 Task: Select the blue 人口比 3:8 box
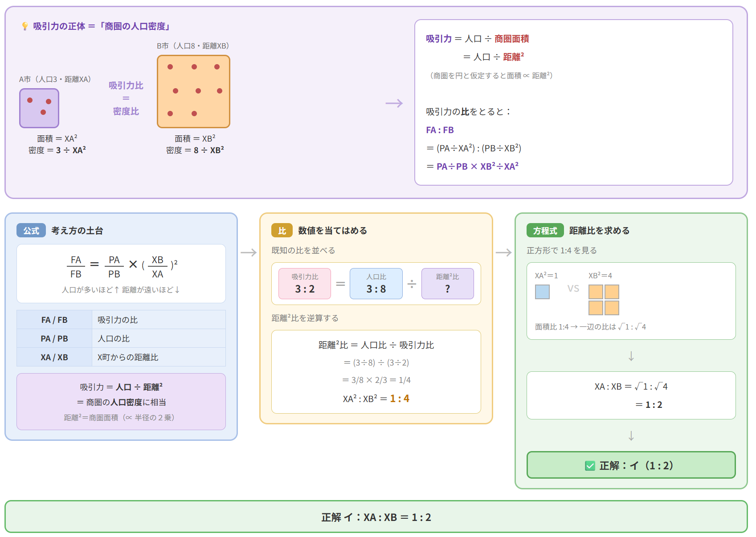pyautogui.click(x=376, y=284)
